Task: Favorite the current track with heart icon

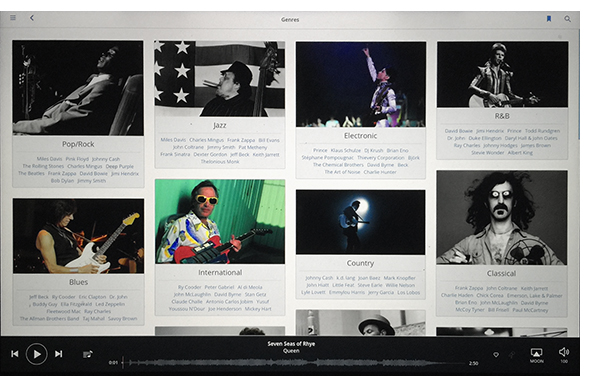Action: (496, 355)
